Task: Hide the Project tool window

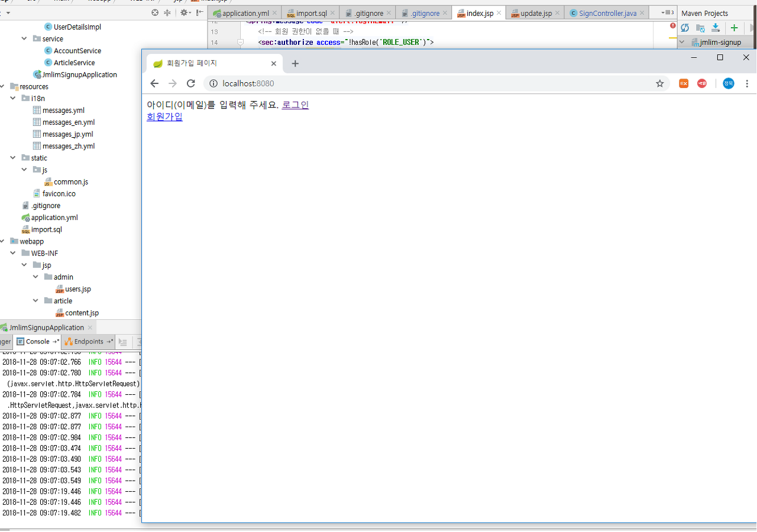Action: [199, 12]
